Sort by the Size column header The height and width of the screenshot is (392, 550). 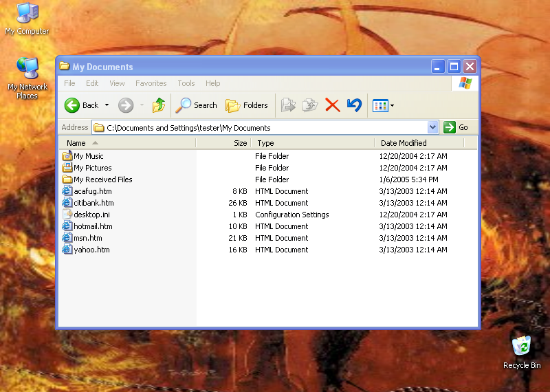point(223,143)
